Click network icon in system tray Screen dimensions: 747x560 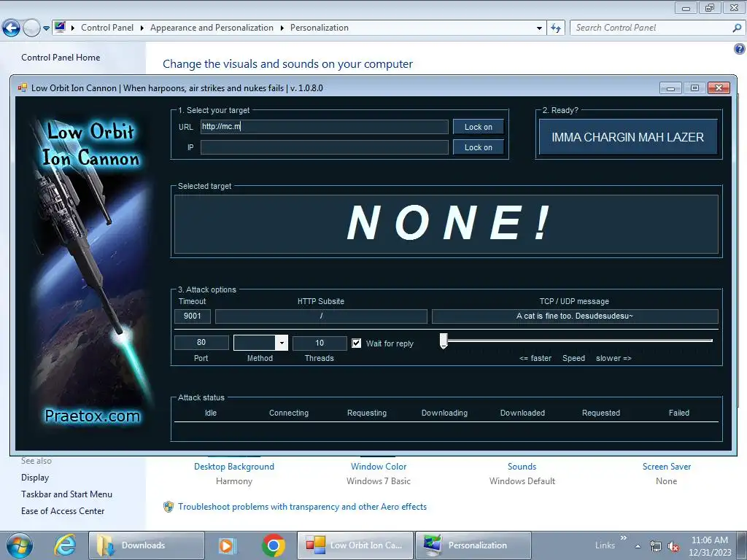coord(656,546)
